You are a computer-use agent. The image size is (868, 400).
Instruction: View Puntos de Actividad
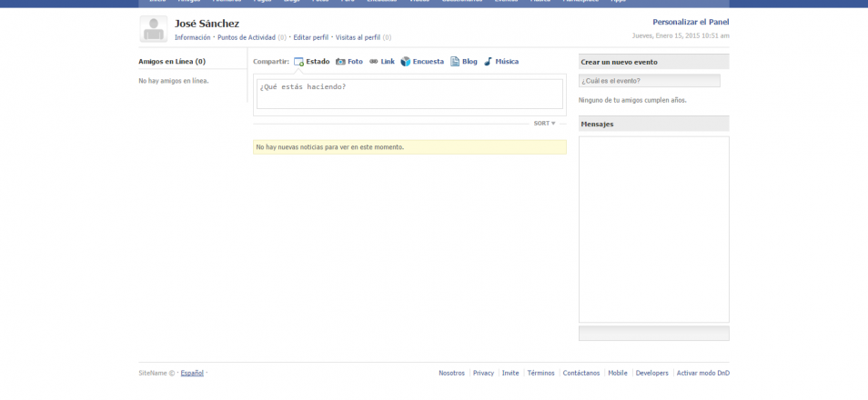247,37
